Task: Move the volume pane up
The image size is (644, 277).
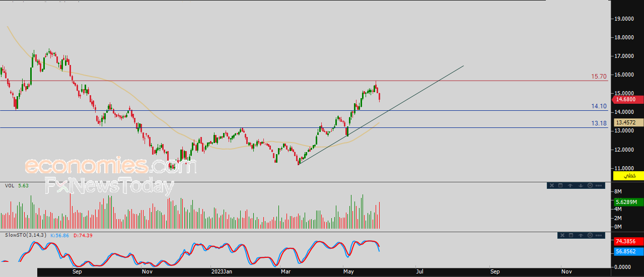Action: [570, 185]
